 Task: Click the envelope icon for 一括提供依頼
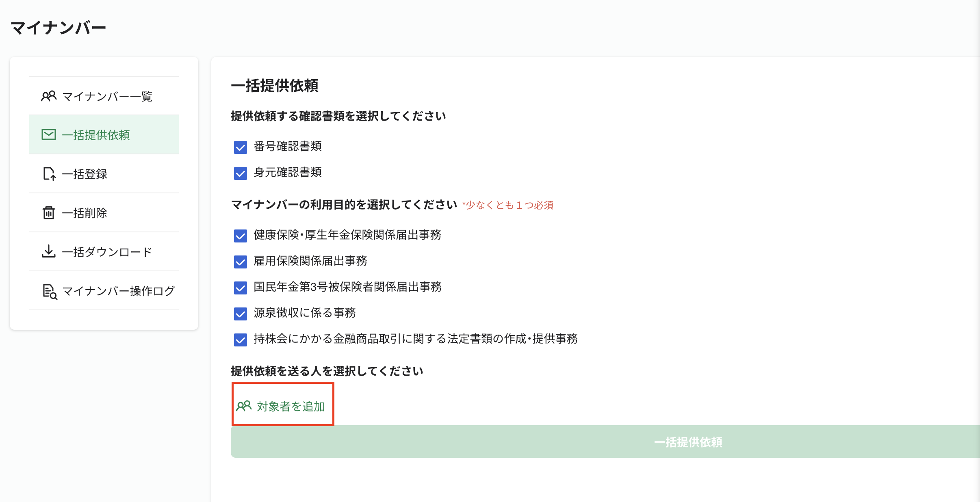pos(48,134)
